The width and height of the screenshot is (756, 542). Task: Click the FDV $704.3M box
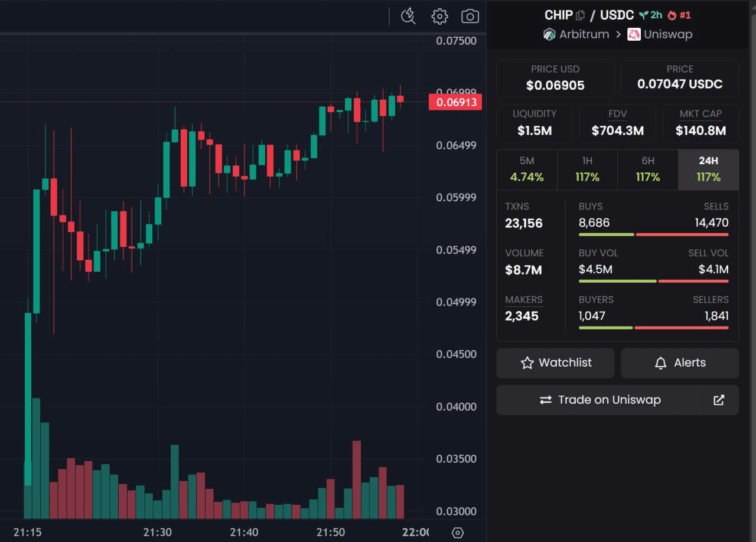(618, 124)
